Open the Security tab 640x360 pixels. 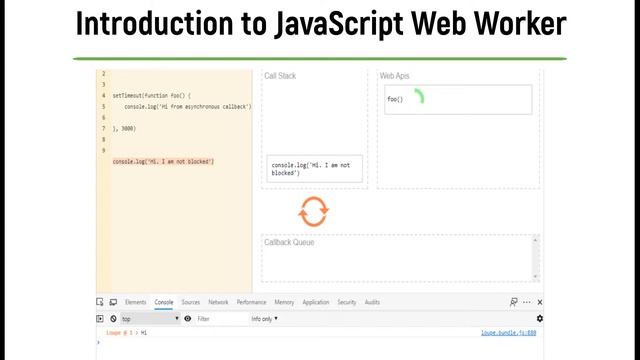click(x=347, y=302)
